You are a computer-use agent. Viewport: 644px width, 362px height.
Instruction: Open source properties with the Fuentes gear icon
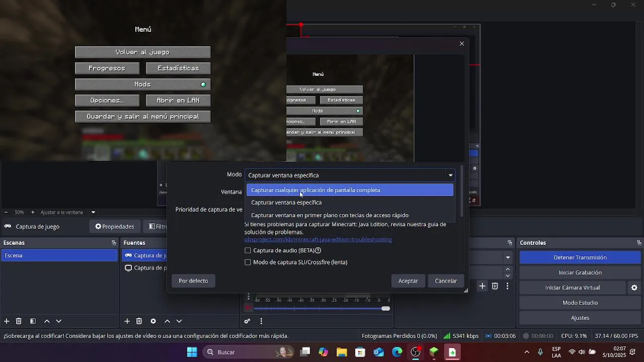[x=153, y=321]
